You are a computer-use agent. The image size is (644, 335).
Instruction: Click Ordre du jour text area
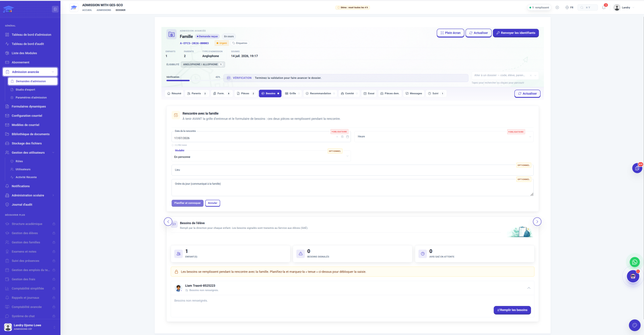coord(353,187)
